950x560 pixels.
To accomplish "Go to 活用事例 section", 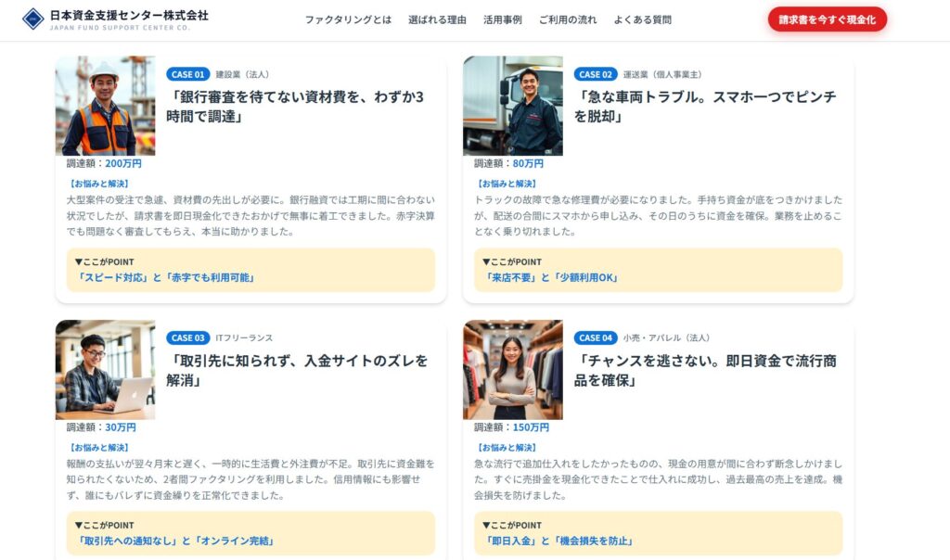I will [x=502, y=19].
